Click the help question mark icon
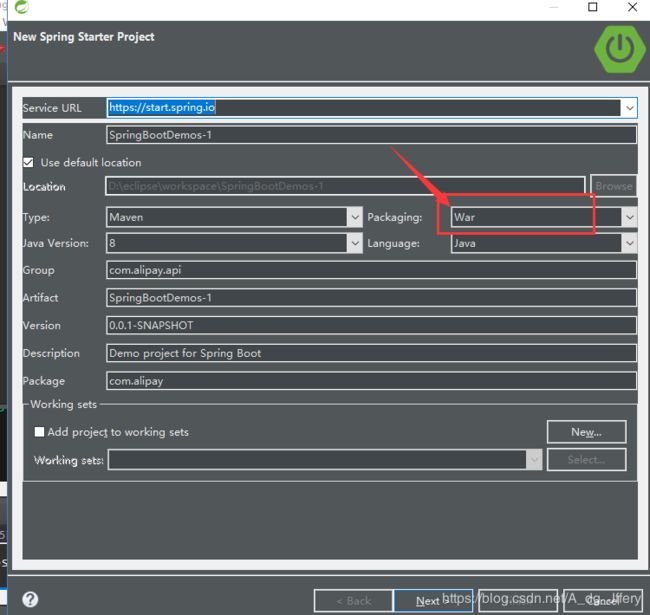 pyautogui.click(x=30, y=599)
